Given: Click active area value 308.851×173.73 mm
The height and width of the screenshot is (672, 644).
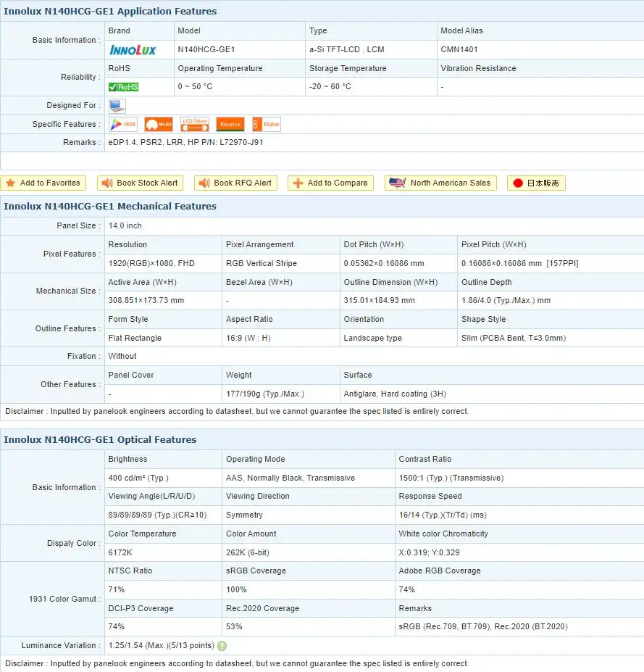Looking at the screenshot, I should 146,300.
